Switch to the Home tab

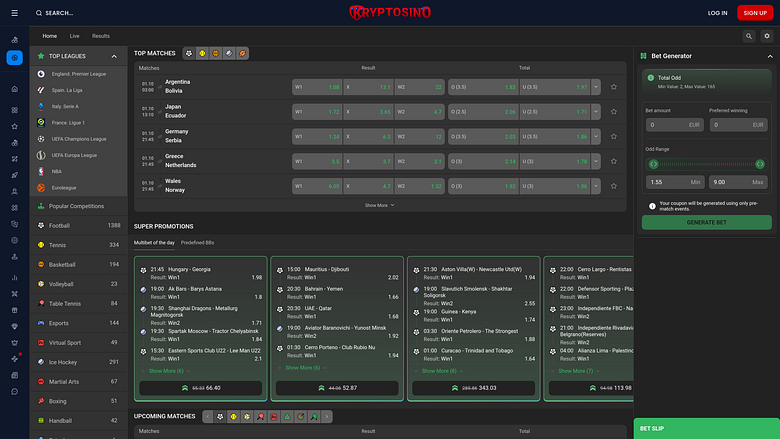[50, 36]
